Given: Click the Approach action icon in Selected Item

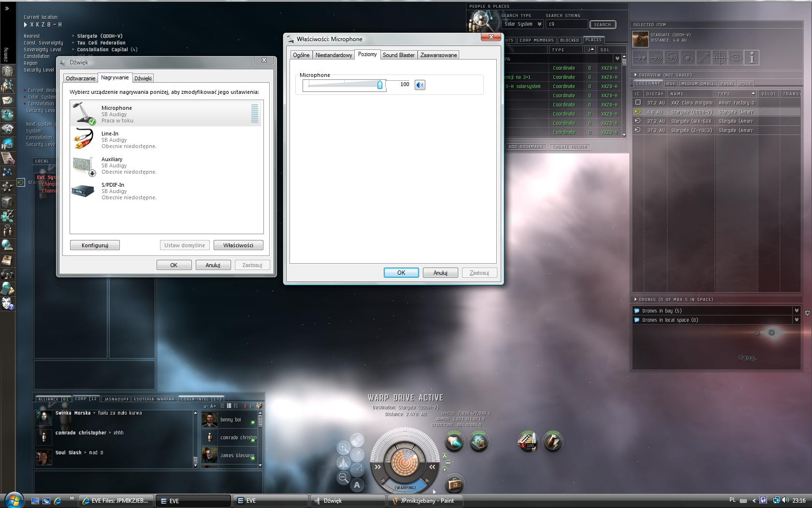Looking at the screenshot, I should 640,58.
